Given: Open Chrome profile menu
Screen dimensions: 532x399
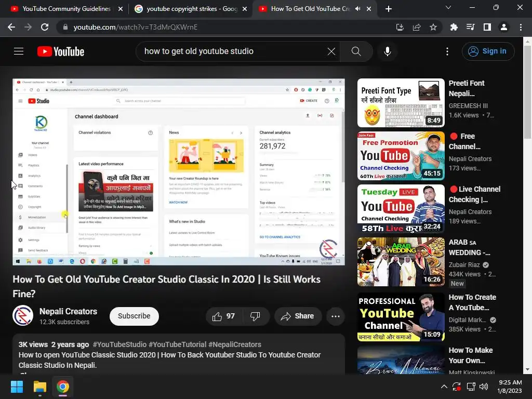Looking at the screenshot, I should [x=504, y=27].
